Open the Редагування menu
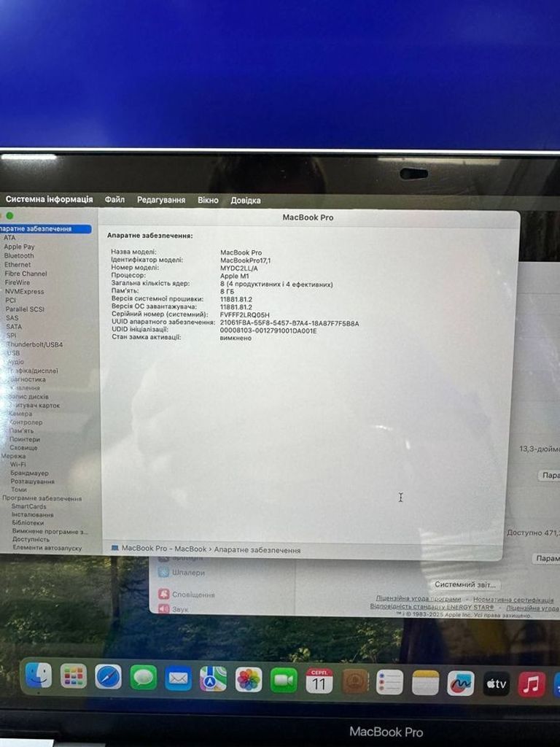 (x=161, y=200)
